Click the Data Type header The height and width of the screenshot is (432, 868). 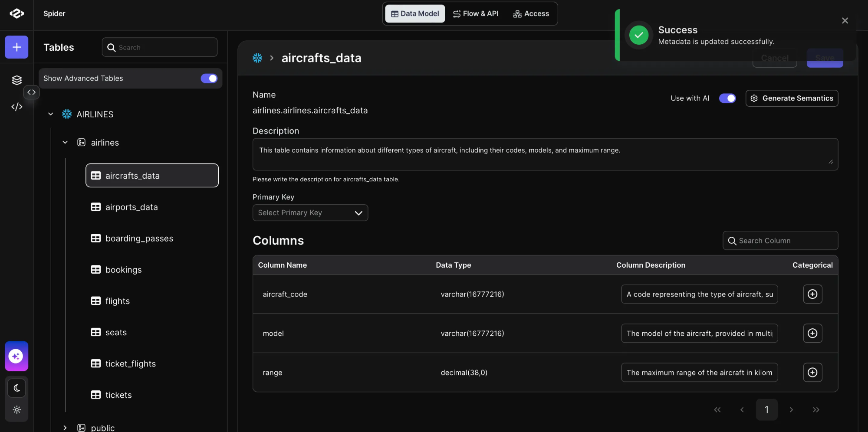tap(453, 265)
